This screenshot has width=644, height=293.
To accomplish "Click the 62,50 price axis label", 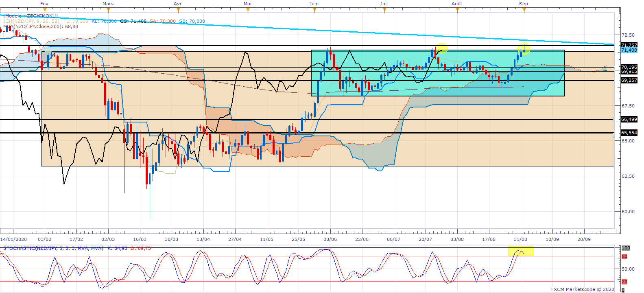I will (x=628, y=176).
